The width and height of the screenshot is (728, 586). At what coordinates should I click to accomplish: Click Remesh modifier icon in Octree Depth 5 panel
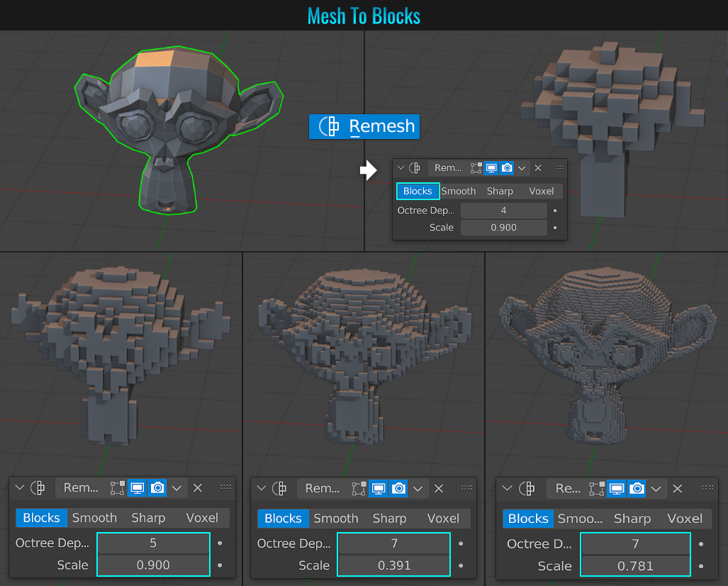[x=38, y=487]
